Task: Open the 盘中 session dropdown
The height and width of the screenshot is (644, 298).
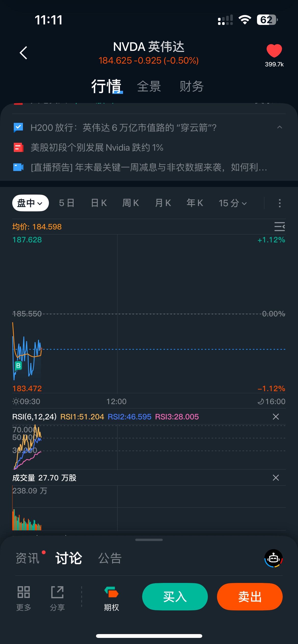Action: 30,203
